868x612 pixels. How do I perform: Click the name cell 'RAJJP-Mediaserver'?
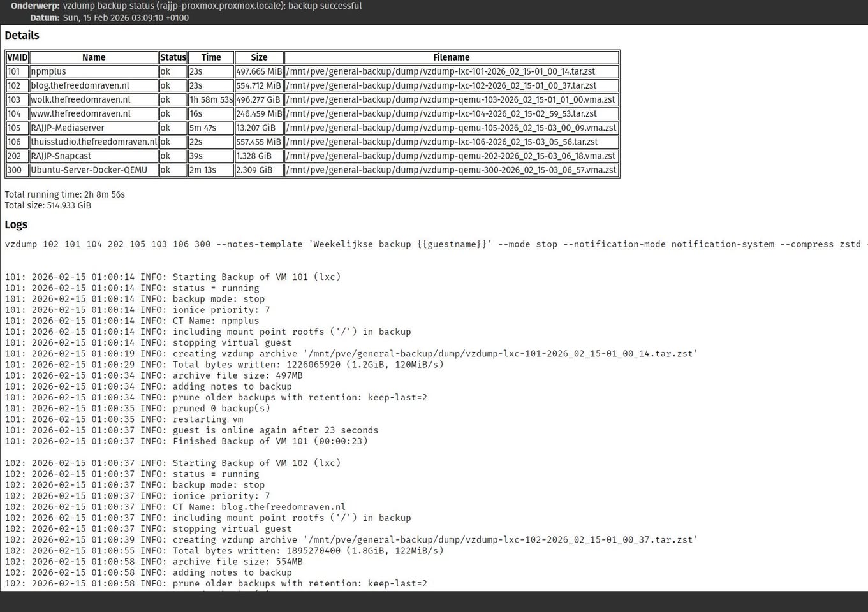point(94,127)
